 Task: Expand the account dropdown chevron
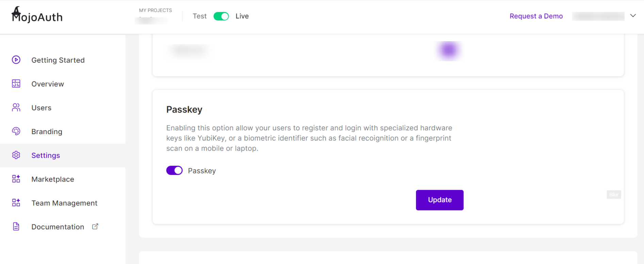633,16
